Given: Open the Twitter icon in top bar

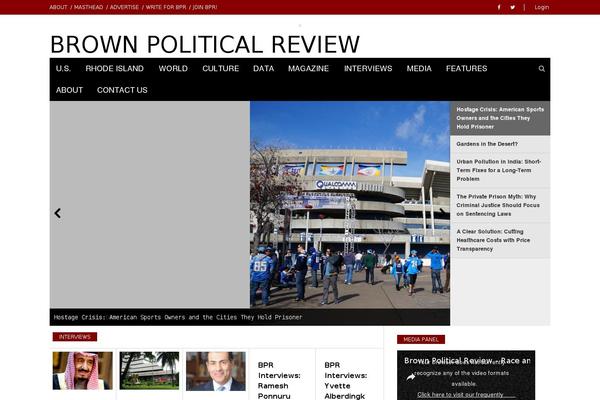Looking at the screenshot, I should coord(512,7).
